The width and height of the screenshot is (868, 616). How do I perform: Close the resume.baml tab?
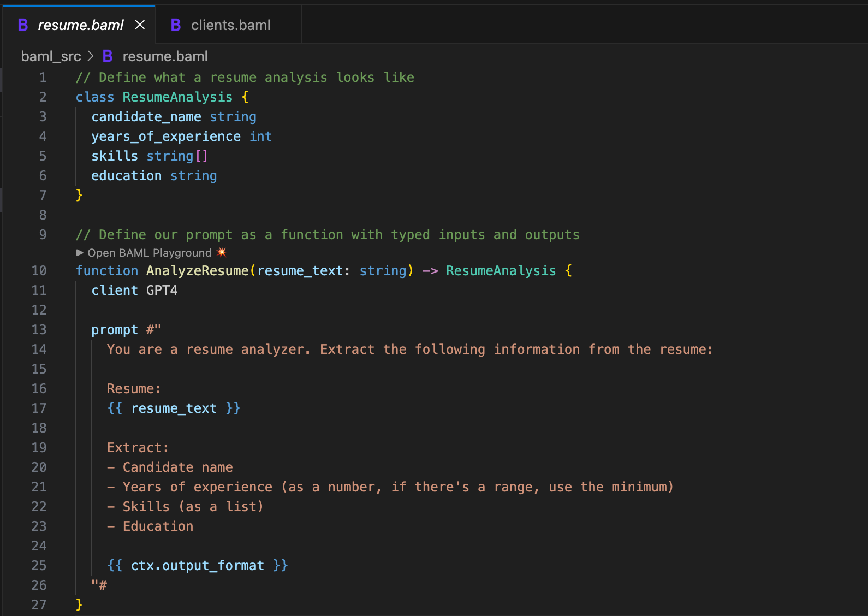click(140, 25)
